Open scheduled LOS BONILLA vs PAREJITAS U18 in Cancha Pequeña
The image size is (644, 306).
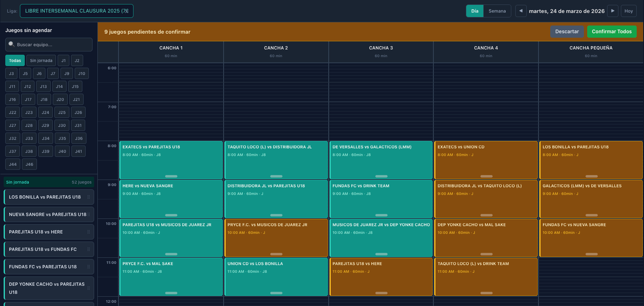(x=591, y=160)
